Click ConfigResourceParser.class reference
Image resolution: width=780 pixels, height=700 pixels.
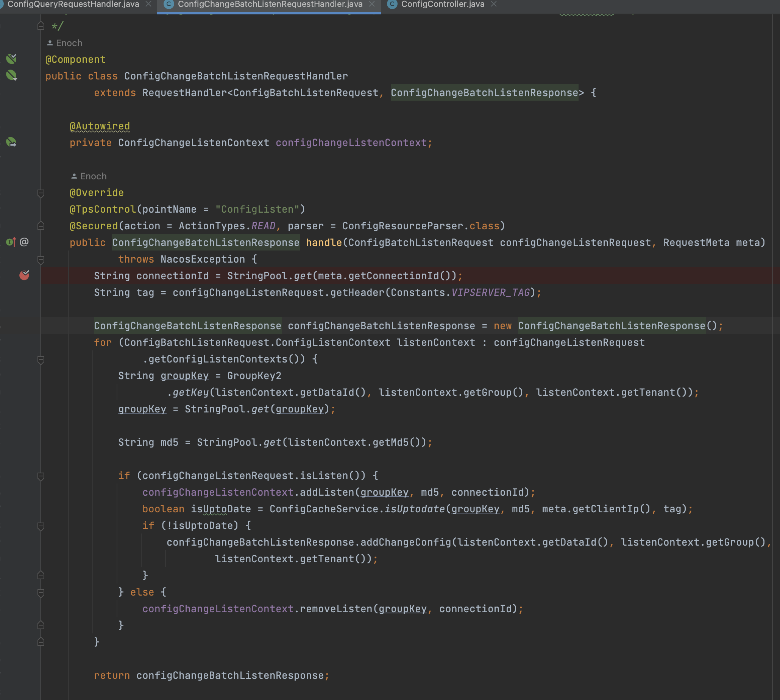[421, 226]
